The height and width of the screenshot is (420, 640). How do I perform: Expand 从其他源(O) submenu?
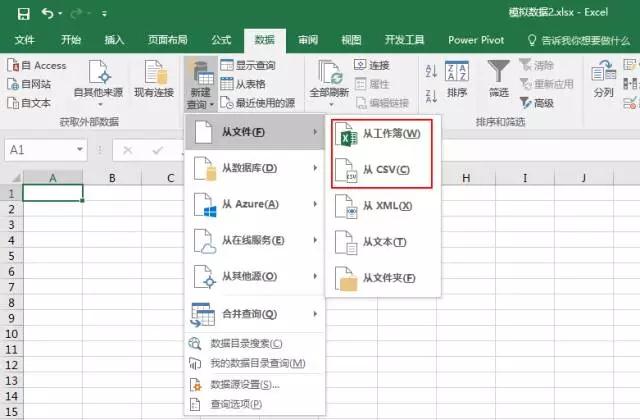tap(255, 276)
